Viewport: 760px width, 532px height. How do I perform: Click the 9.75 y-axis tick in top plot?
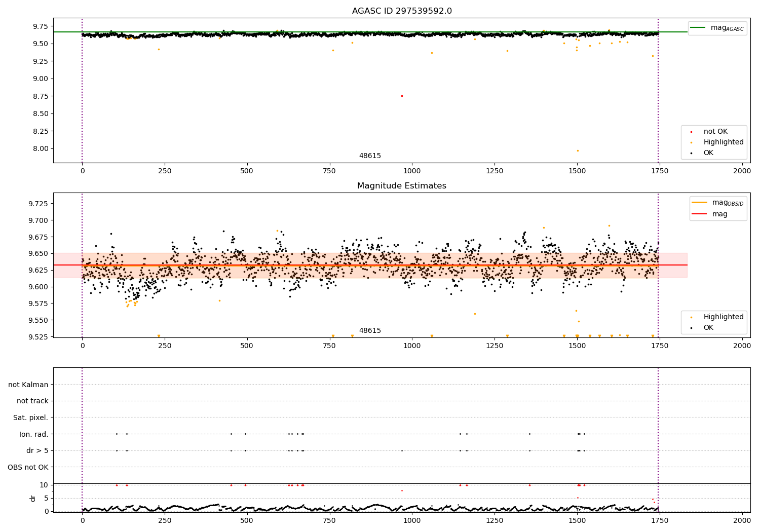tap(40, 26)
